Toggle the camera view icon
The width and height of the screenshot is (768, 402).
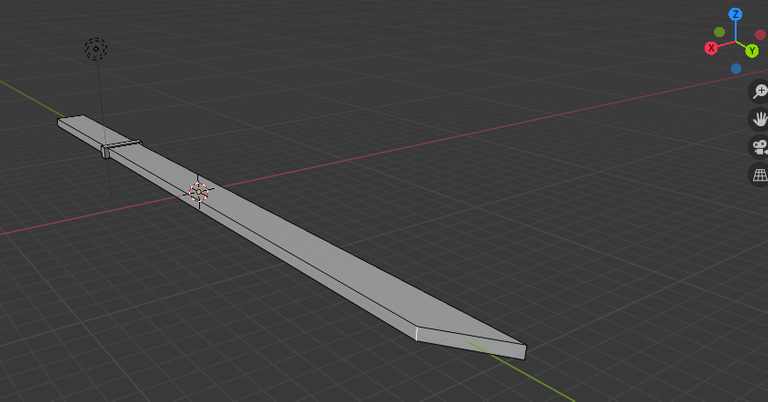[759, 147]
